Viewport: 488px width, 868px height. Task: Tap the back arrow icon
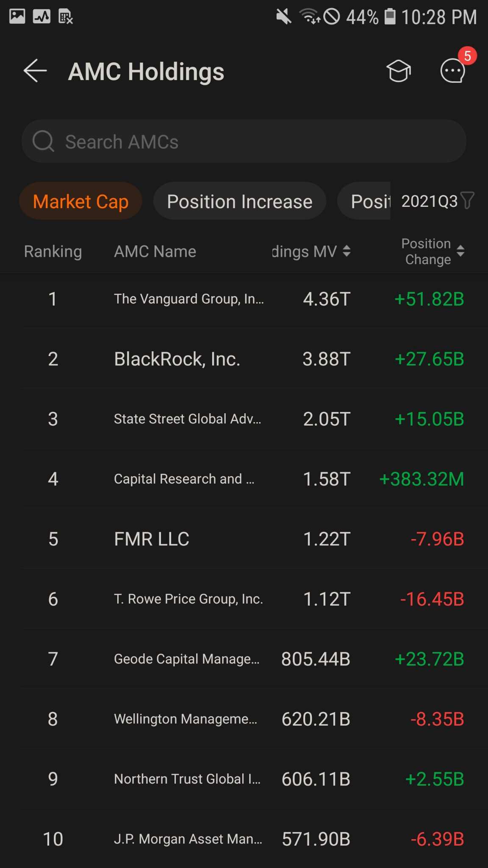pos(35,71)
